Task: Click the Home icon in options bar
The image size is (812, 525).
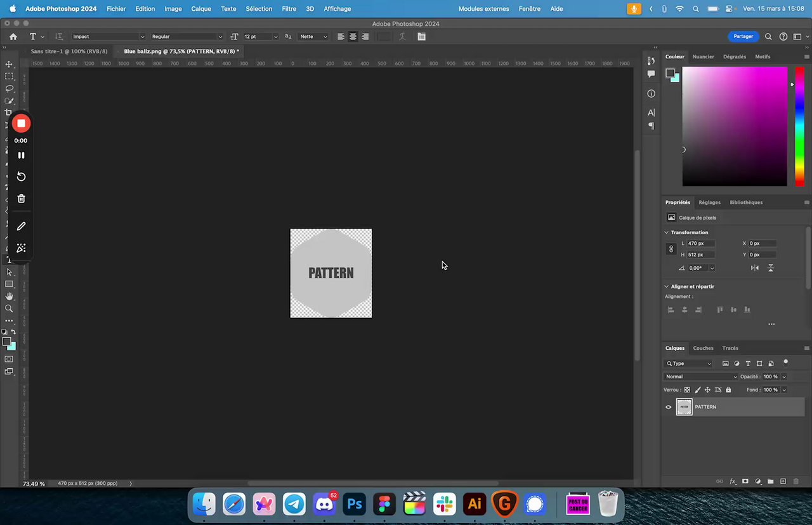Action: 13,37
